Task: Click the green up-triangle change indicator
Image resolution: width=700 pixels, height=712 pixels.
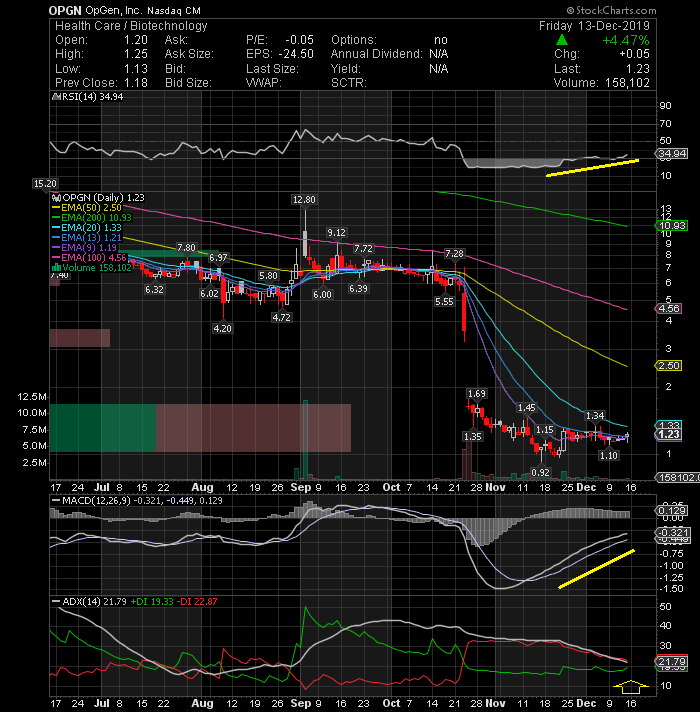Action: [x=562, y=40]
